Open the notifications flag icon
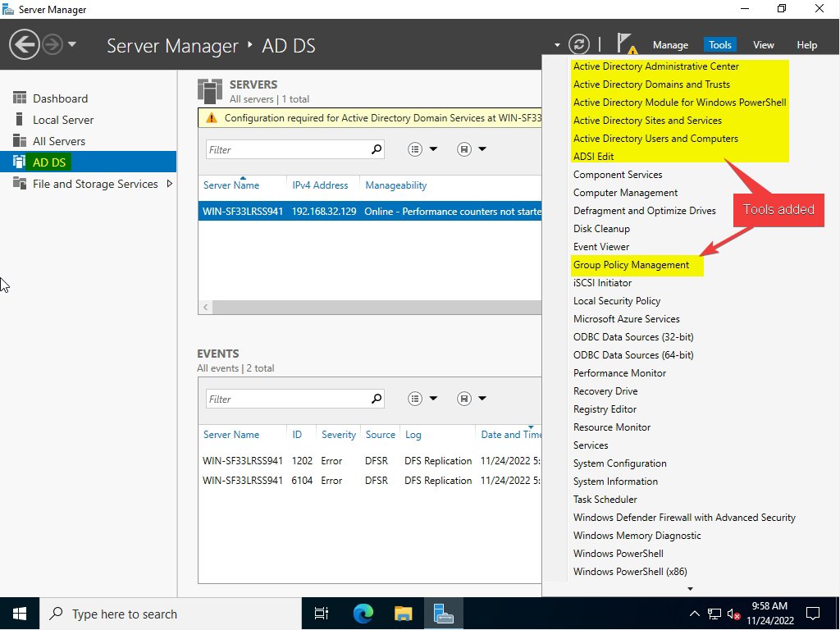 point(626,43)
